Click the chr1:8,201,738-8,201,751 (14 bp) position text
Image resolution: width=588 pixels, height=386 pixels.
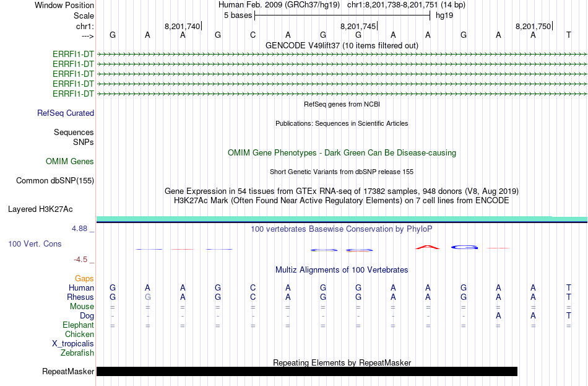(x=406, y=5)
